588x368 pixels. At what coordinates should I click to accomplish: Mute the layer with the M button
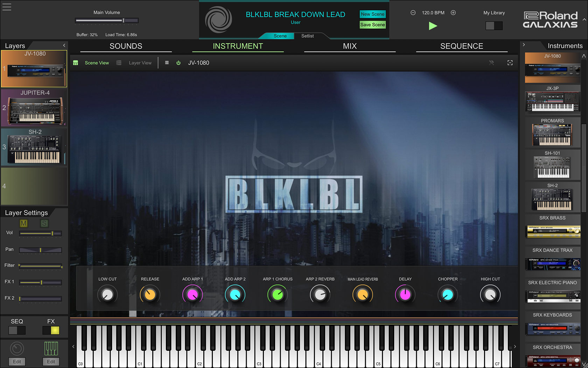pos(23,224)
